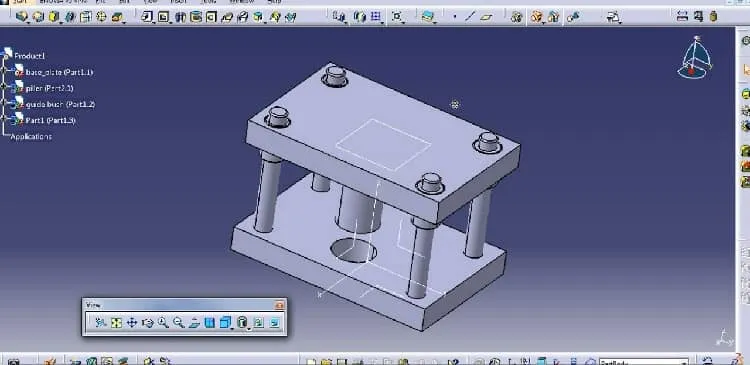Viewport: 750px width, 365px height.
Task: Close the floating View toolbar
Action: point(280,305)
